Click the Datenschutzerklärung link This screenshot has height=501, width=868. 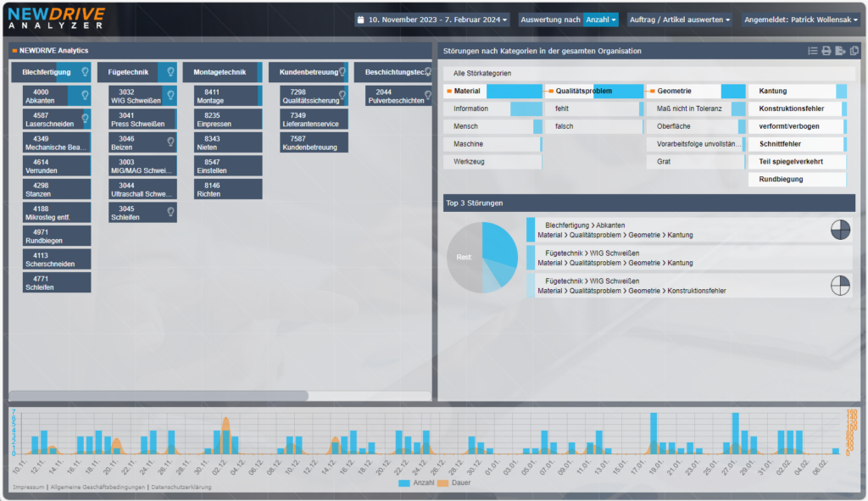click(180, 487)
